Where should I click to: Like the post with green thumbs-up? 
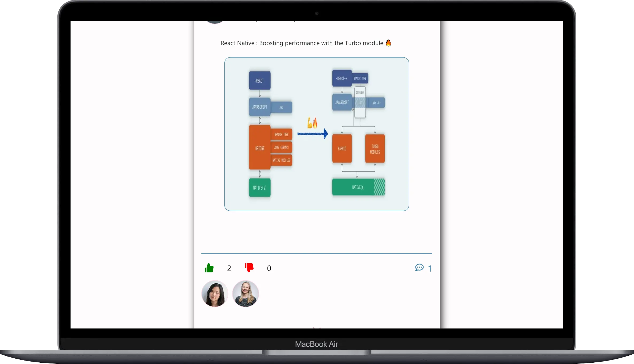click(x=209, y=268)
